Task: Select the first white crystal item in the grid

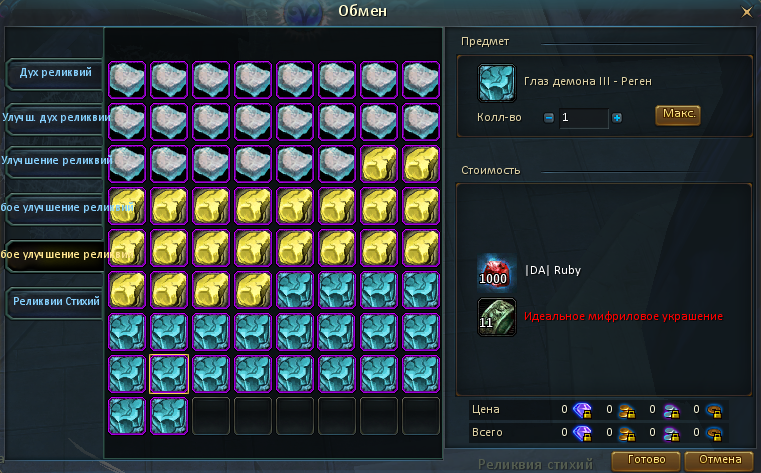Action: [127, 80]
